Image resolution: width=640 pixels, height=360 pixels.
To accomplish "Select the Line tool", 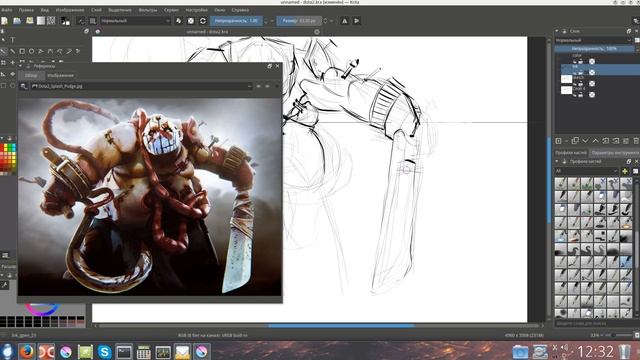I will point(13,51).
